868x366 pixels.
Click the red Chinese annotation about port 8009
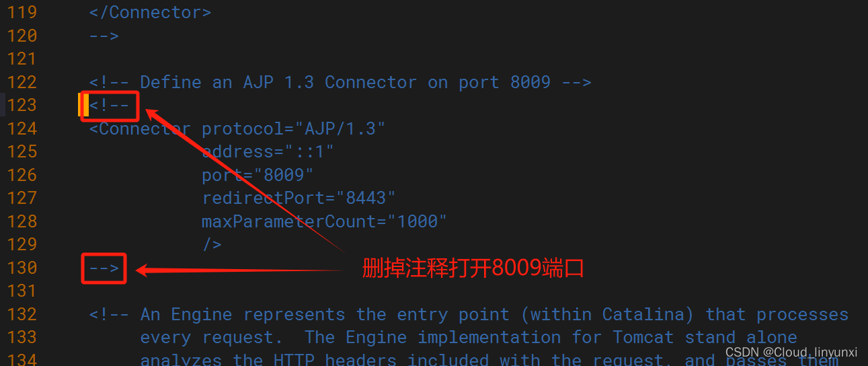[473, 268]
